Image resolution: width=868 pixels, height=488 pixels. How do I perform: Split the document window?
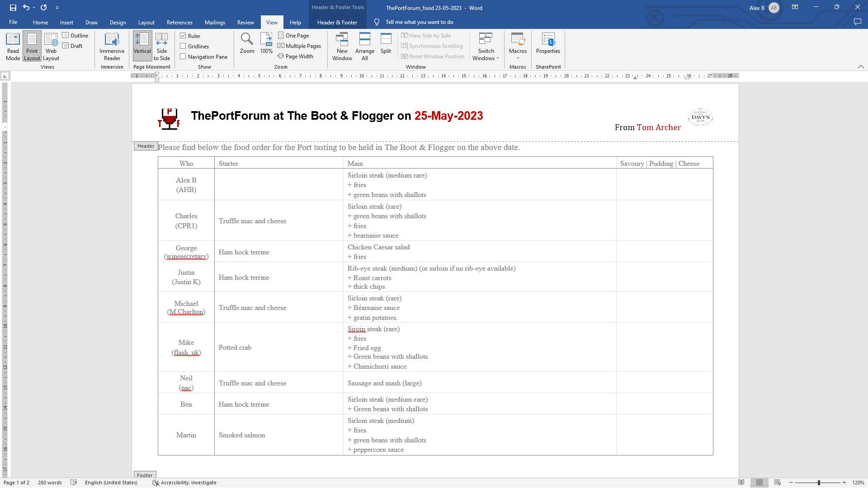coord(386,43)
